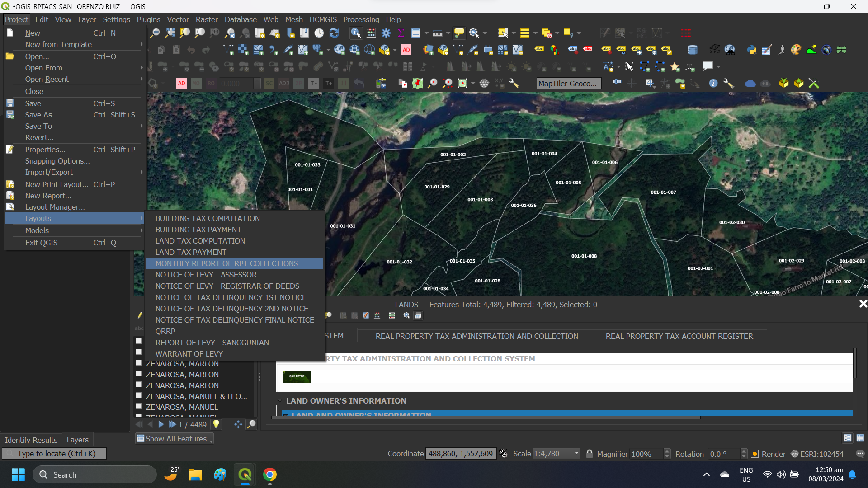Open the Statistical Summary panel

pos(401,33)
